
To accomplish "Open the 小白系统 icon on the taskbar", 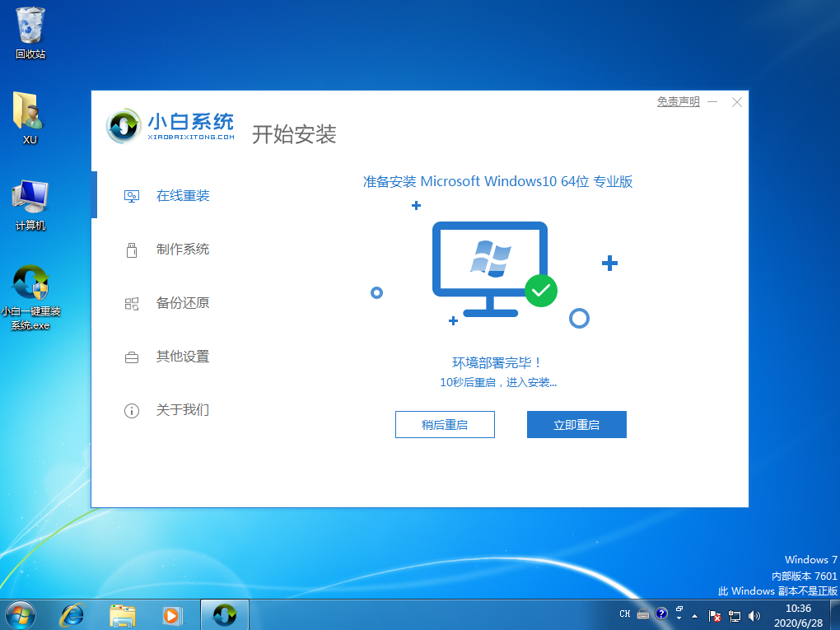I will tap(224, 614).
